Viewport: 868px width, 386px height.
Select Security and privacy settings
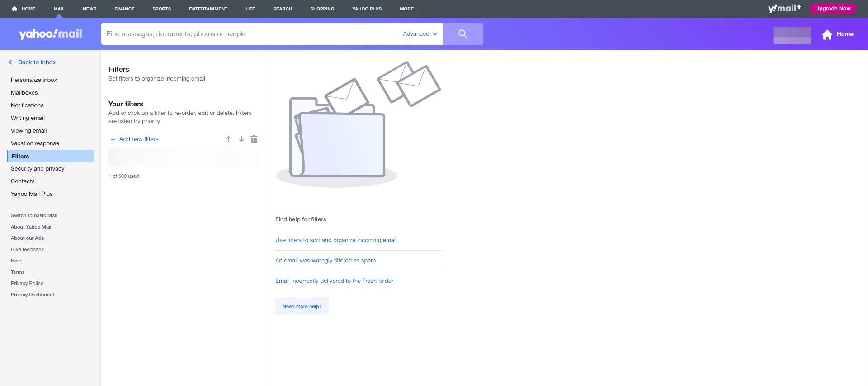tap(38, 169)
